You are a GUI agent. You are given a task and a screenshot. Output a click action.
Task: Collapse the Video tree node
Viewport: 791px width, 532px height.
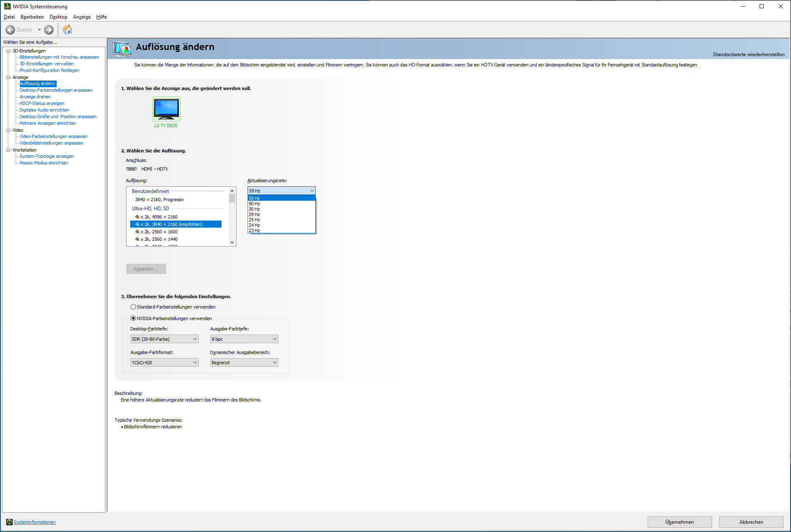(x=8, y=130)
